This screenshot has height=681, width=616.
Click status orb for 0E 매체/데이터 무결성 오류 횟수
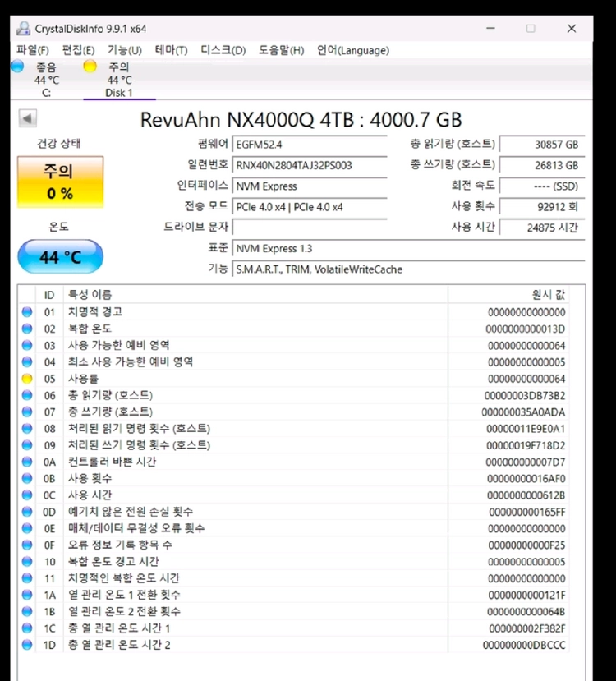point(27,528)
